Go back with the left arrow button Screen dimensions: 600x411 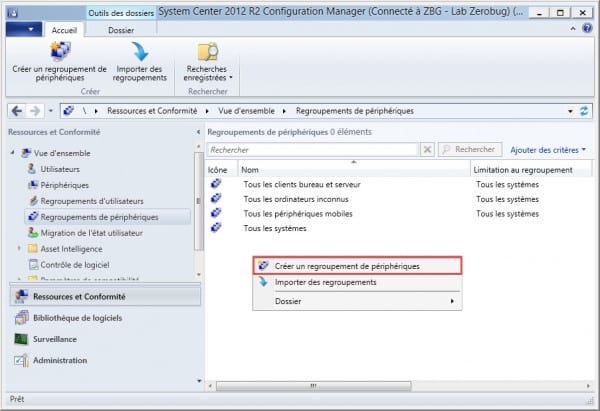pos(17,111)
